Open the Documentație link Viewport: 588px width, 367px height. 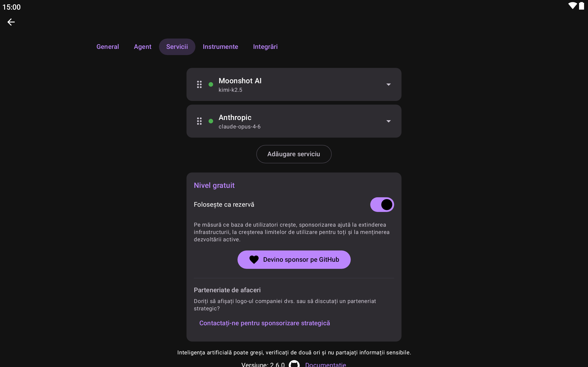[326, 364]
